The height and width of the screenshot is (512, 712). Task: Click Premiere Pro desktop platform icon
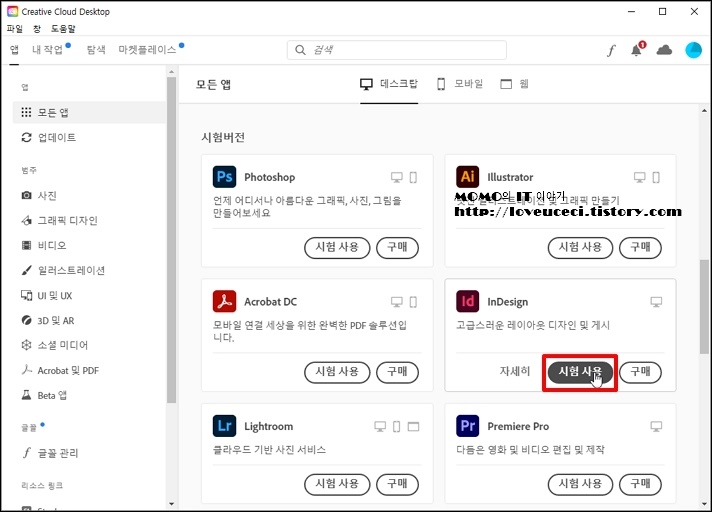(656, 426)
